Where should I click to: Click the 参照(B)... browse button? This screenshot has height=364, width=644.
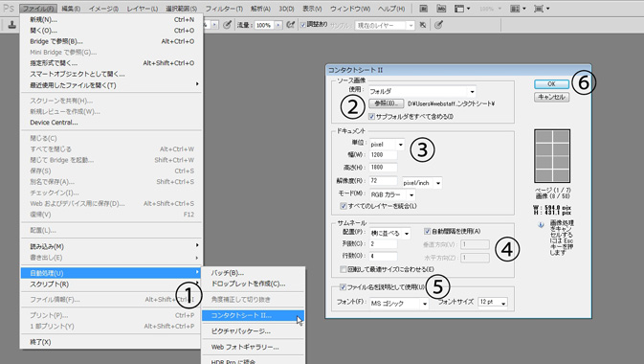tap(386, 103)
